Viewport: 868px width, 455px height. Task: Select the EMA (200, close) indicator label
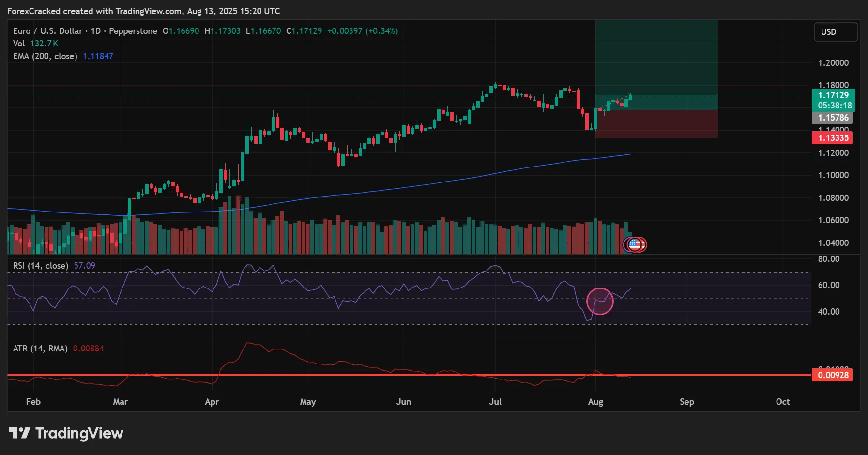point(44,56)
